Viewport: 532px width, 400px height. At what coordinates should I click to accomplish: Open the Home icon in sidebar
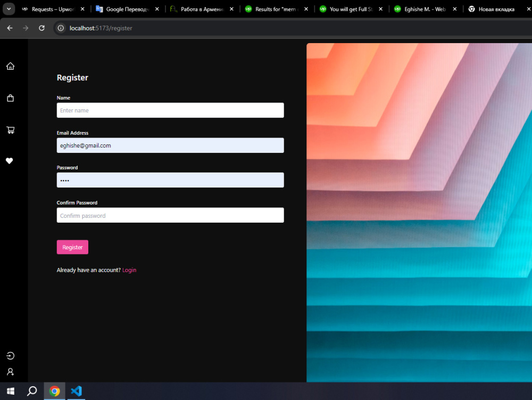(x=10, y=66)
